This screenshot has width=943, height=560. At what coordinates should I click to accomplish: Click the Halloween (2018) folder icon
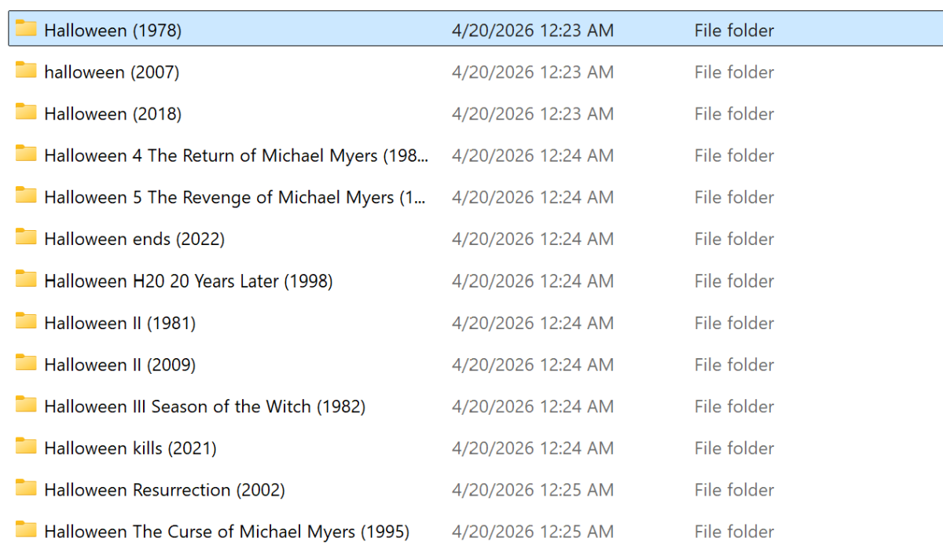[26, 112]
